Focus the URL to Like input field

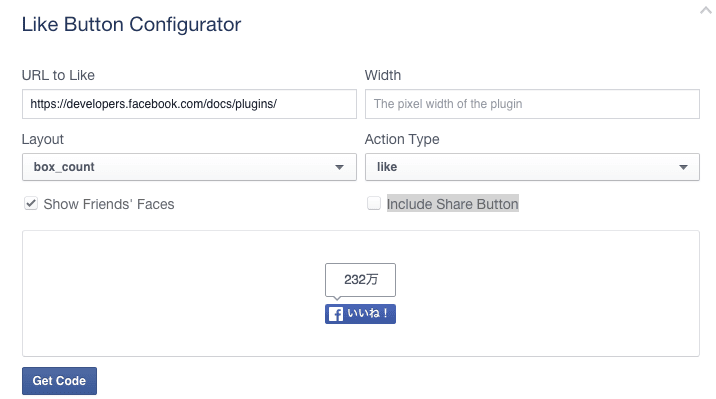pos(189,104)
